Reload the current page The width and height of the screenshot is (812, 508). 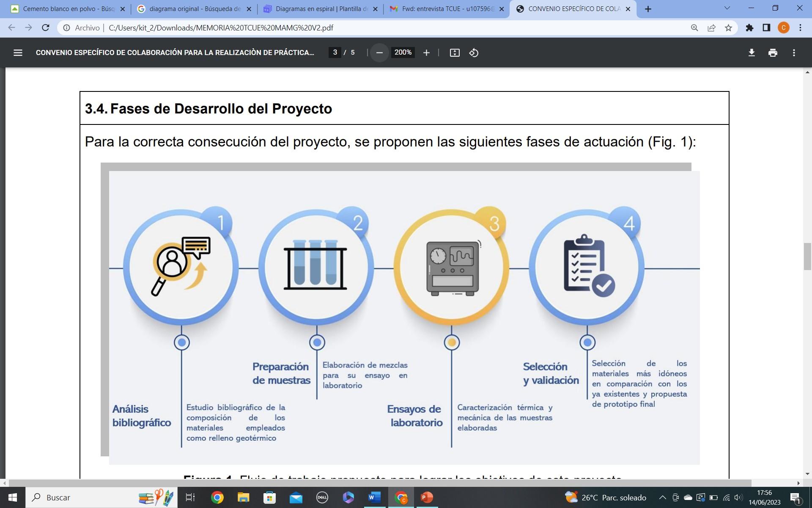(46, 28)
